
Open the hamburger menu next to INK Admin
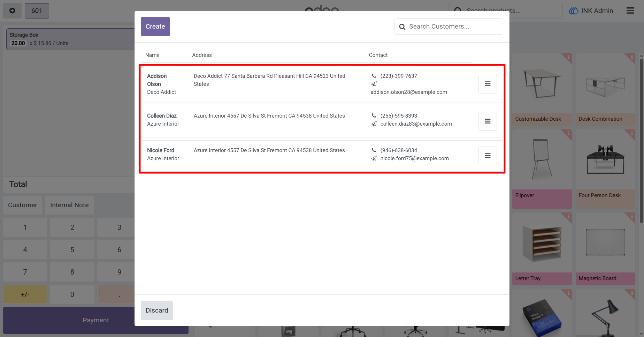tap(630, 11)
